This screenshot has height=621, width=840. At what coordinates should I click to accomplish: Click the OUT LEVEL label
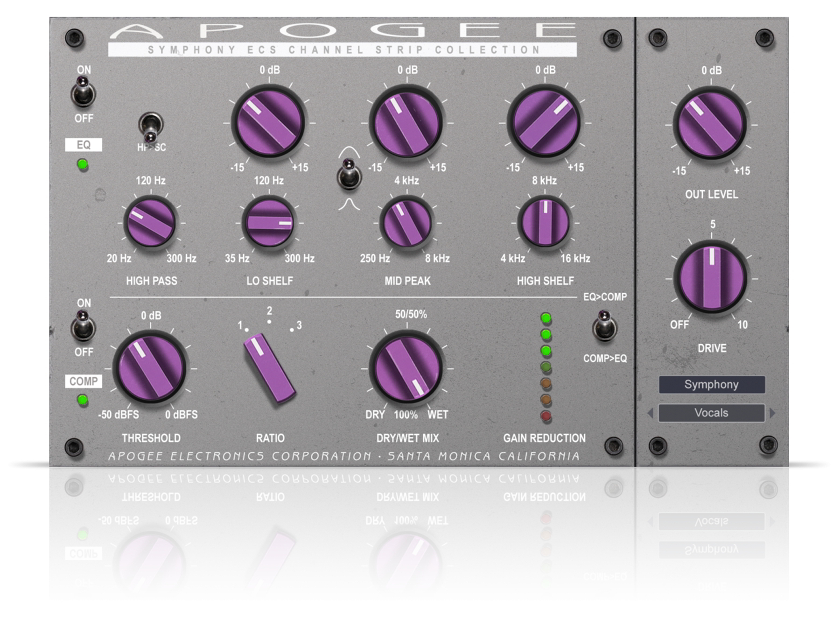(x=711, y=194)
